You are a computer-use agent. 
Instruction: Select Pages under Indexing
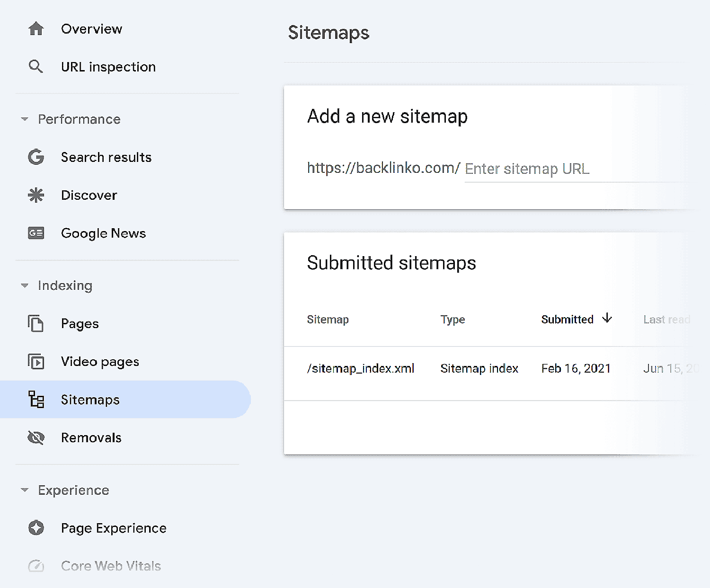click(125, 323)
